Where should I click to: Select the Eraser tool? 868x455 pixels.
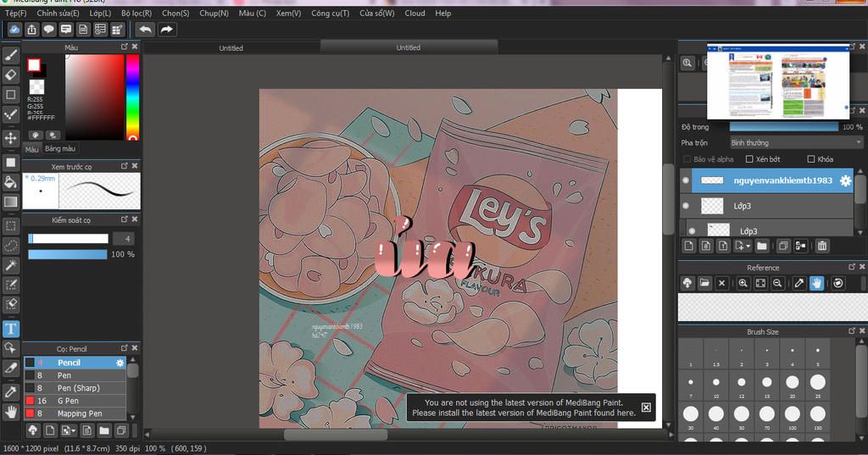[x=11, y=75]
